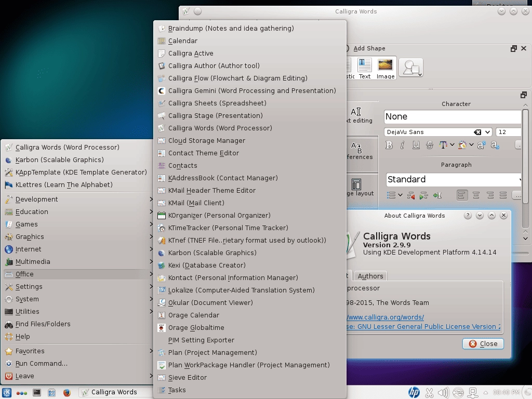532x399 pixels.
Task: Open the terminal icon in taskbar
Action: 37,393
